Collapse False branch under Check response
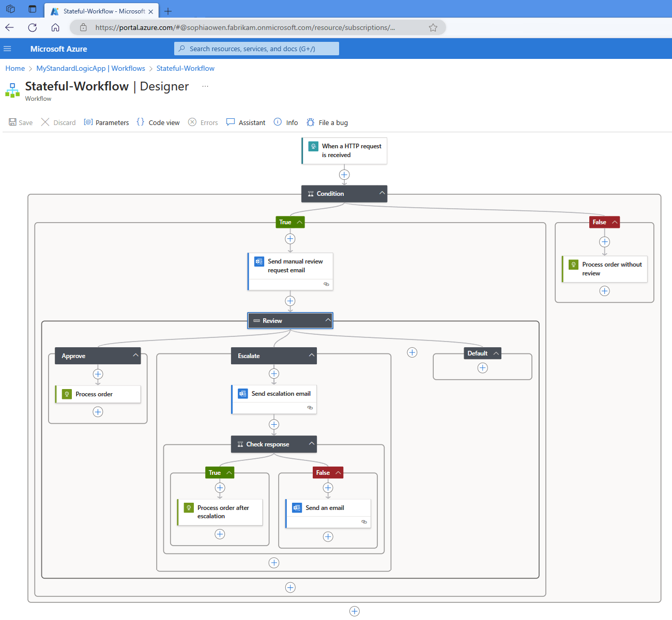The image size is (672, 620). pyautogui.click(x=338, y=473)
